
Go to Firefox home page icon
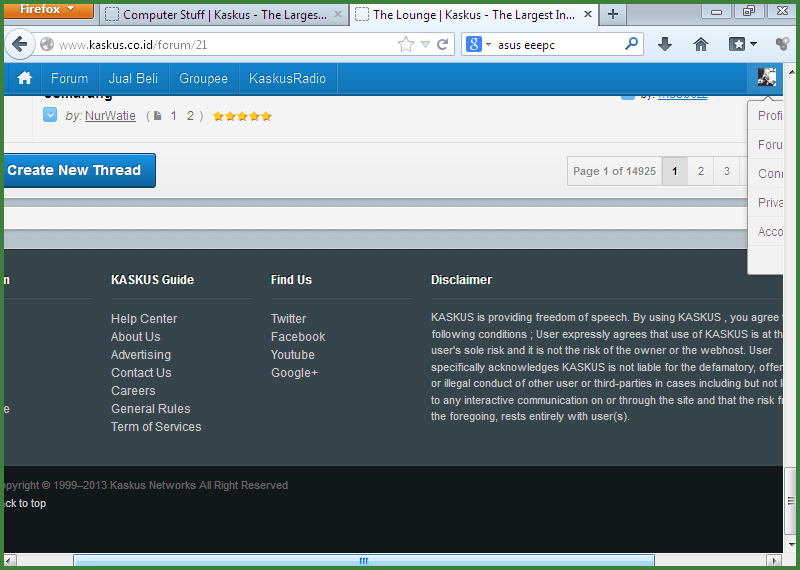(x=701, y=44)
